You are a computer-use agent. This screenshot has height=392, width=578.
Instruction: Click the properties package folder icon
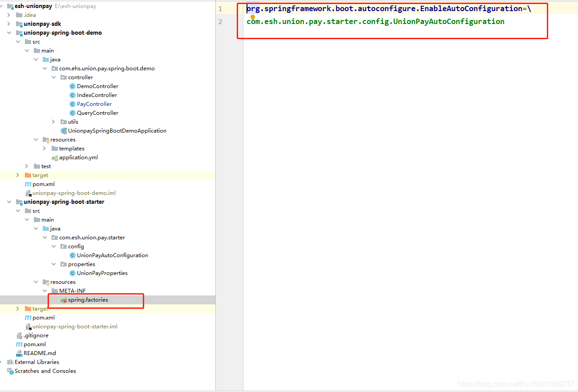[x=64, y=264]
